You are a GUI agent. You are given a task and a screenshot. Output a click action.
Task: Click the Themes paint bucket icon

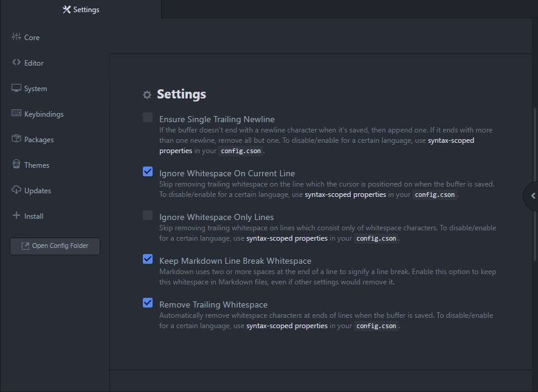click(x=16, y=165)
